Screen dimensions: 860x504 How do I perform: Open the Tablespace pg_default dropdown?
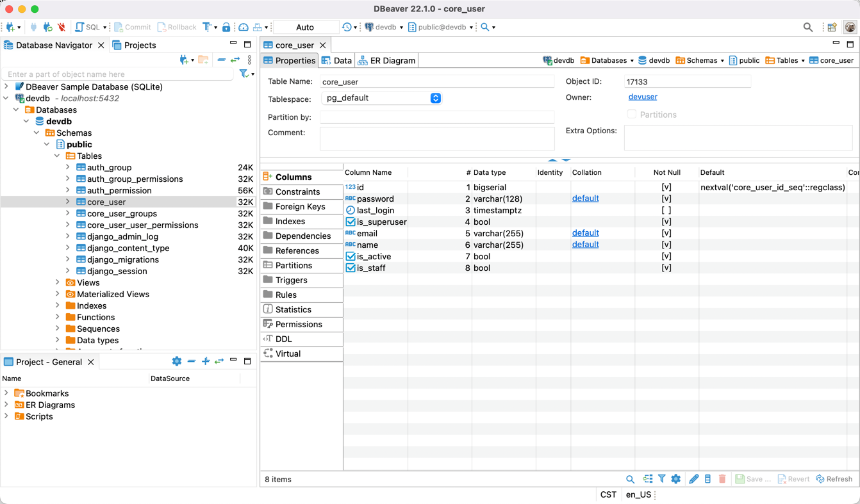tap(381, 98)
